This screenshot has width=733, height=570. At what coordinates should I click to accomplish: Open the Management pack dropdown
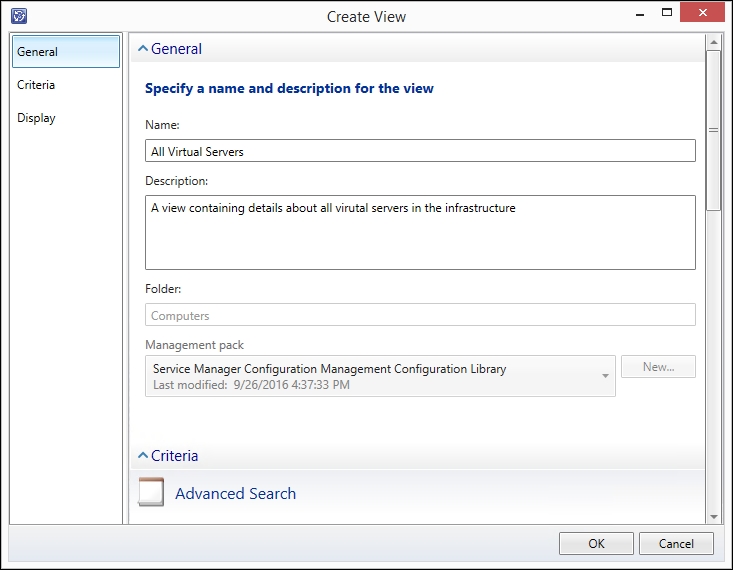click(x=380, y=376)
